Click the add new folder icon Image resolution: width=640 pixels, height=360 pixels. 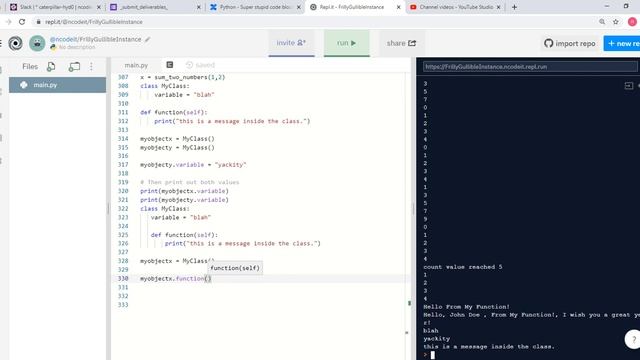[74, 67]
